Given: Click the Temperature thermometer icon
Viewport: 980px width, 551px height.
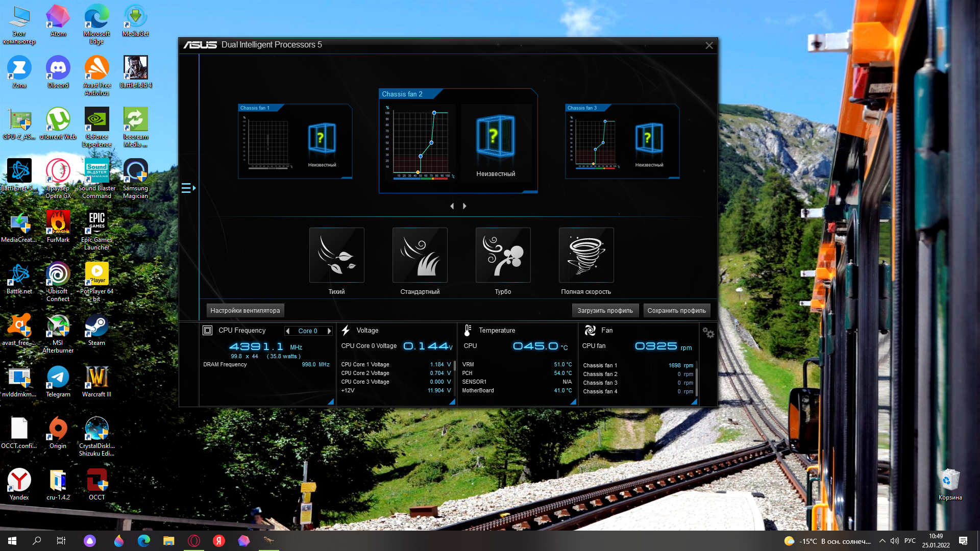Looking at the screenshot, I should (x=468, y=331).
